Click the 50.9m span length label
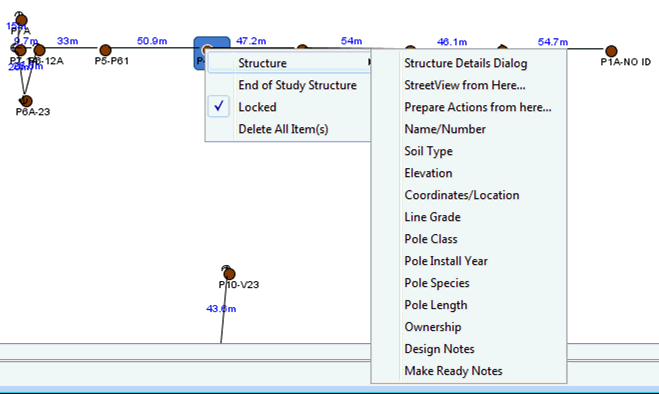The width and height of the screenshot is (659, 394). tap(152, 41)
